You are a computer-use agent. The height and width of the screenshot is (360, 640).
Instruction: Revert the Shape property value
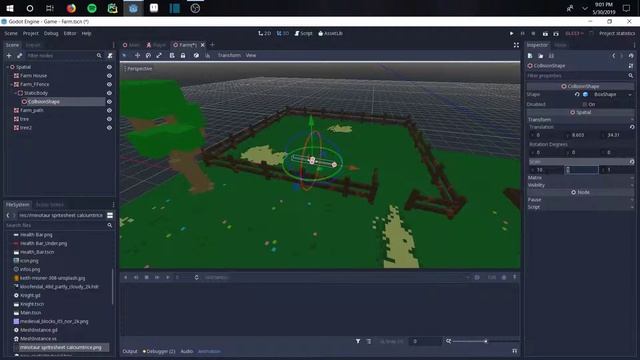click(x=577, y=94)
